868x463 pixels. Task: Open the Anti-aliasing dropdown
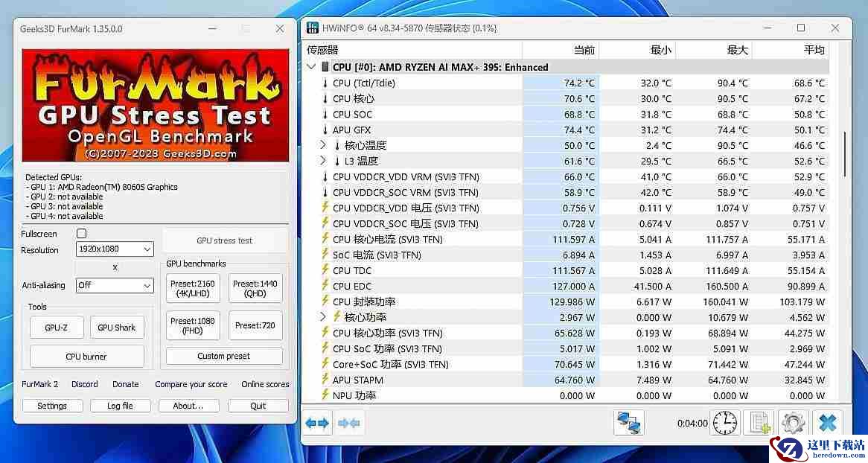tap(115, 285)
